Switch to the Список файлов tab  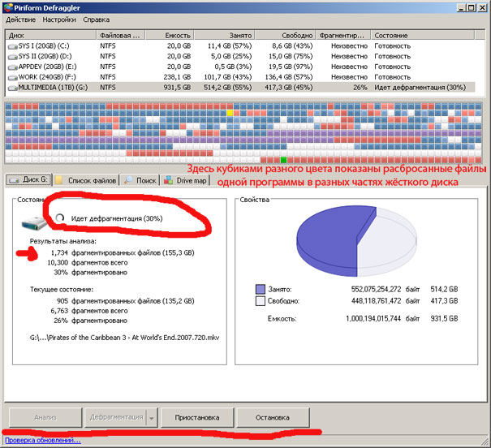88,180
